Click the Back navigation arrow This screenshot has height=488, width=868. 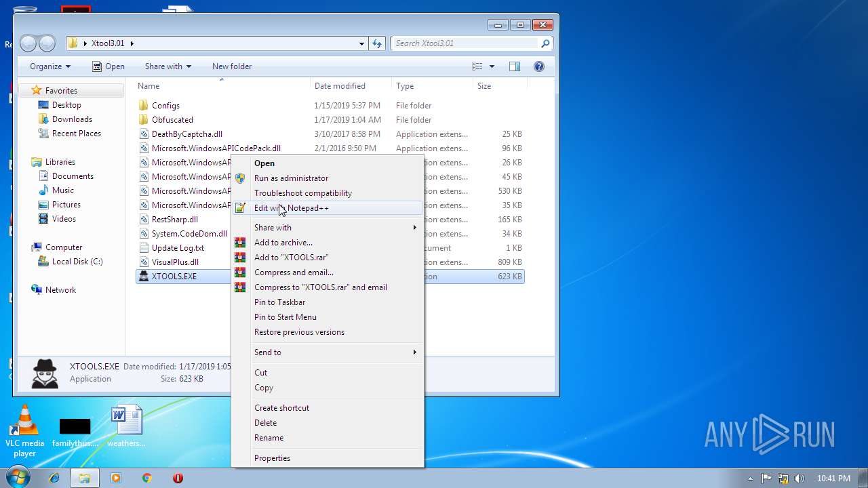tap(28, 43)
